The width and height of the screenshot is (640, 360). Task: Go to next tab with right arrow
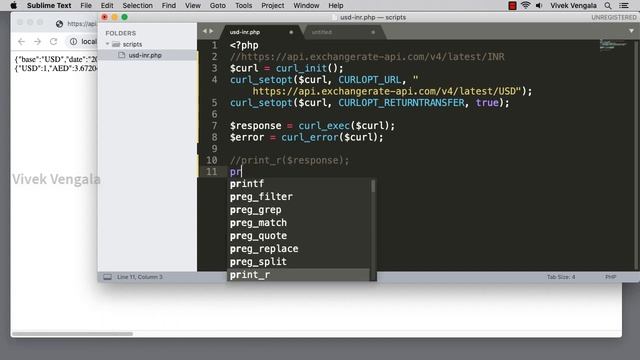click(211, 31)
